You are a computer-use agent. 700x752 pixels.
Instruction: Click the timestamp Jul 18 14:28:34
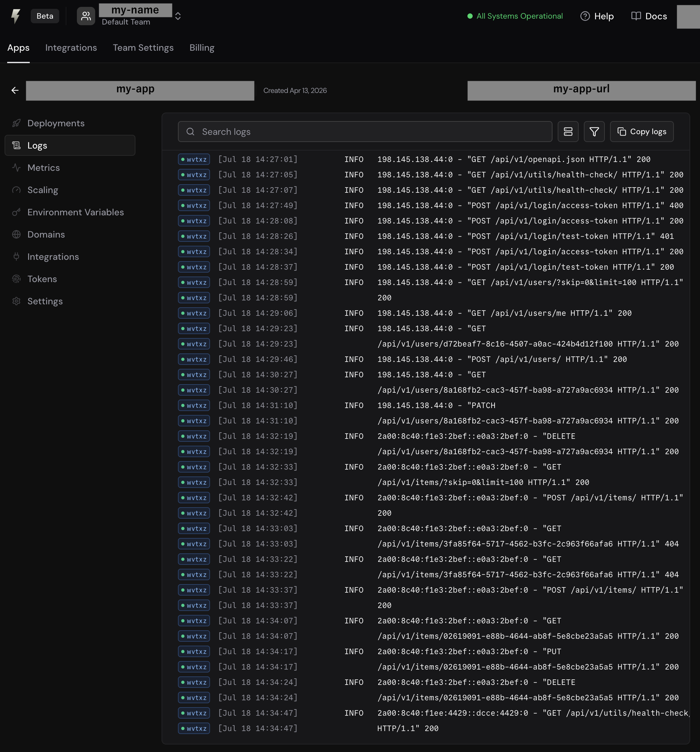pos(258,252)
